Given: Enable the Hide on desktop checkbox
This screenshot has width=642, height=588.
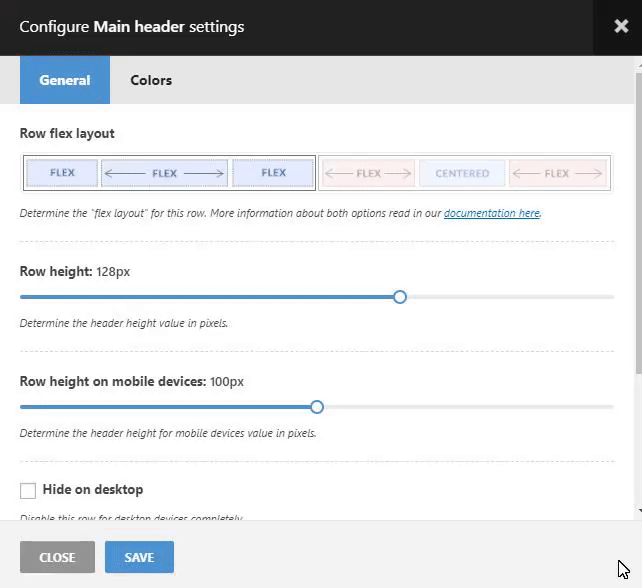Looking at the screenshot, I should pos(28,490).
